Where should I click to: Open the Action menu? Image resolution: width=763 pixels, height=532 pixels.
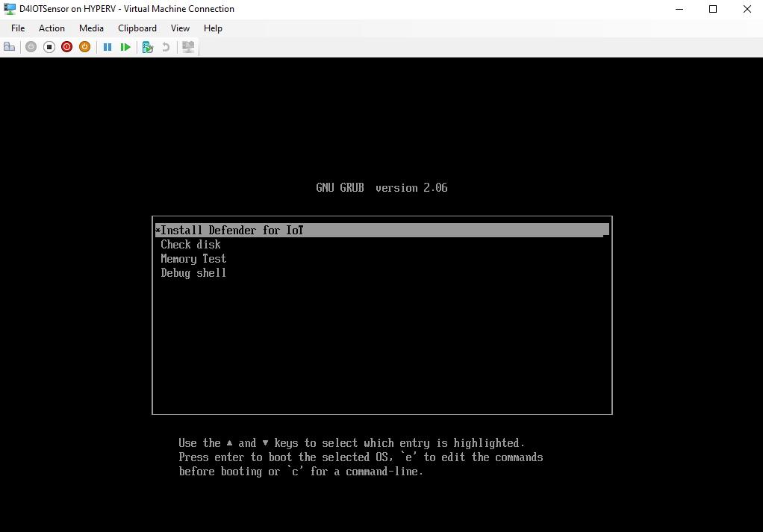52,28
